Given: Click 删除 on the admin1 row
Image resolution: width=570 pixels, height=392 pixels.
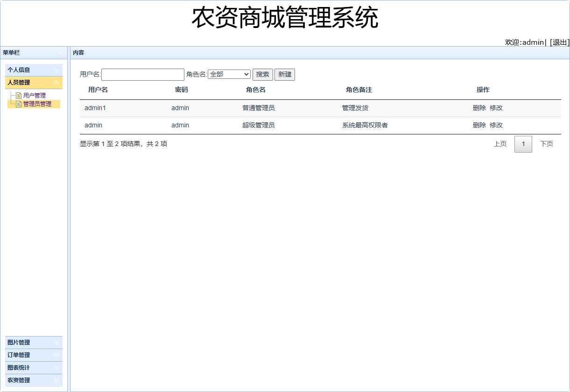Looking at the screenshot, I should pyautogui.click(x=479, y=108).
